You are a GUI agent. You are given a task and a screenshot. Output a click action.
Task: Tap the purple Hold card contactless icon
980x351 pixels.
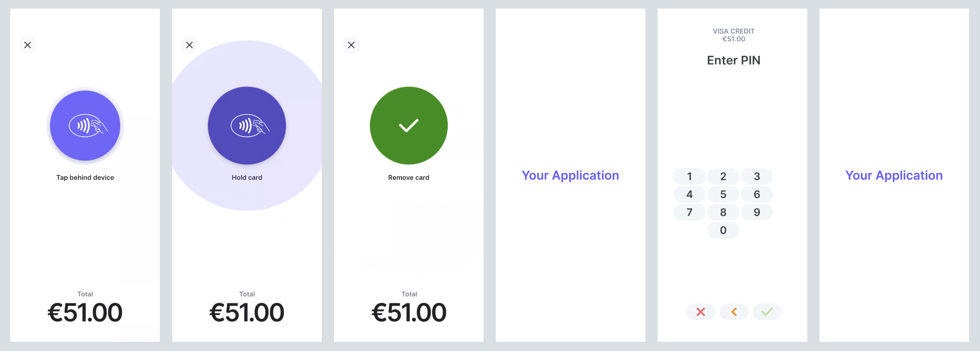coord(246,125)
